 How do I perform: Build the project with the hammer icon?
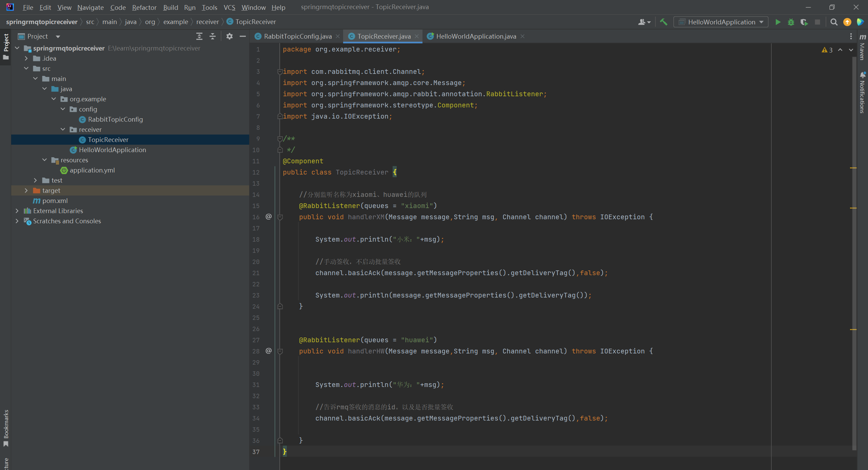[x=664, y=22]
